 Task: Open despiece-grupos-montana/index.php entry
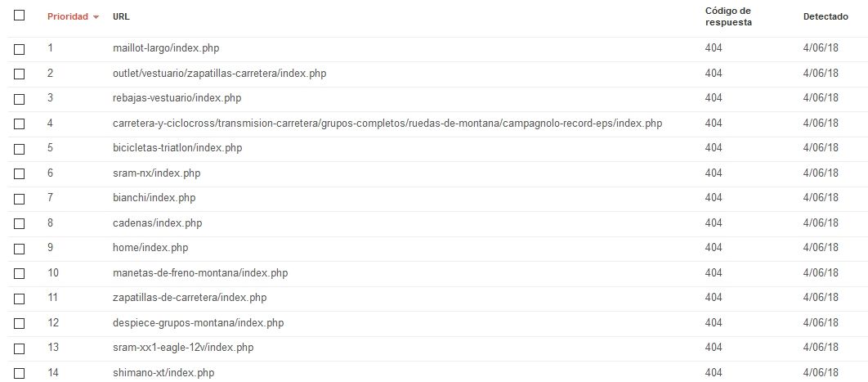coord(198,323)
